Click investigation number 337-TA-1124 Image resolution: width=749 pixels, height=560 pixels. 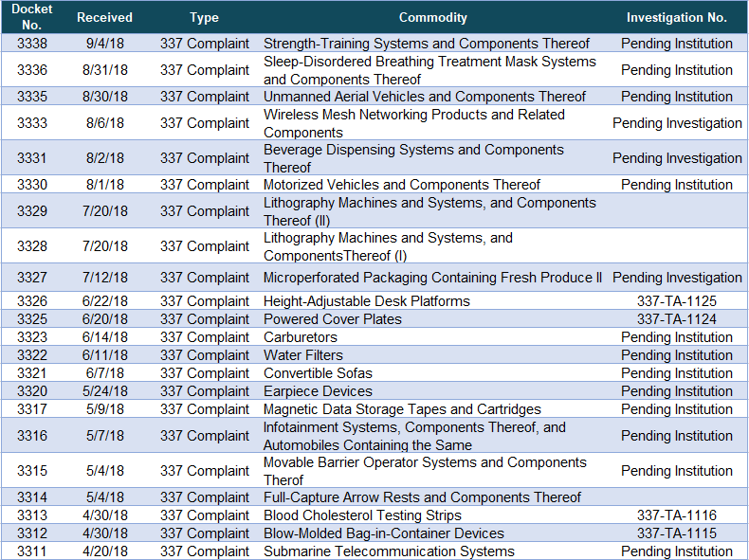676,319
